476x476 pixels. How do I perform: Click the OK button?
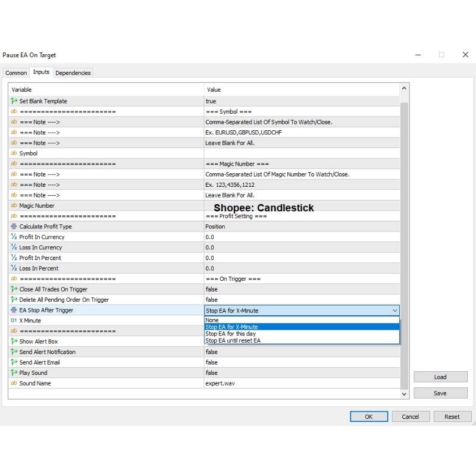coord(368,416)
